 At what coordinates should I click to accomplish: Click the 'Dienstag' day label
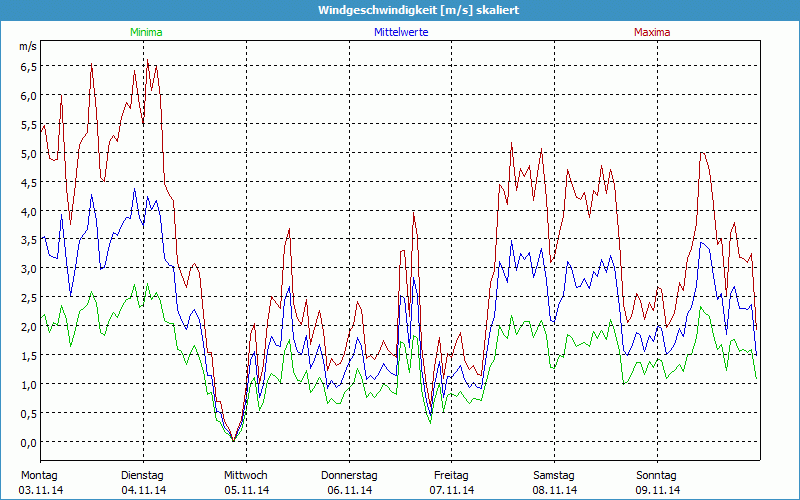pyautogui.click(x=142, y=476)
